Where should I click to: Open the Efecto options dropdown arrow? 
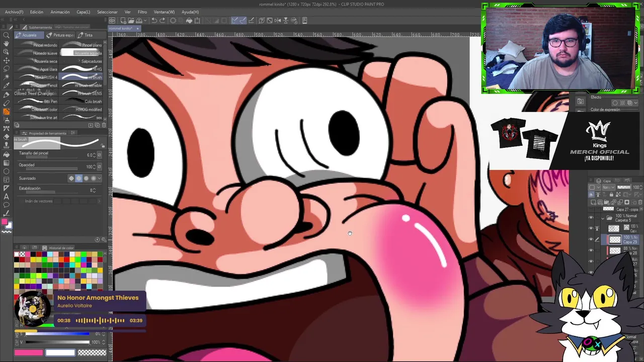click(635, 103)
